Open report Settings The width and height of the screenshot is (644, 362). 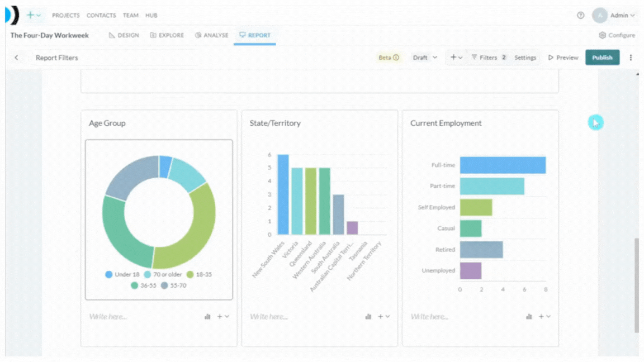pos(525,58)
